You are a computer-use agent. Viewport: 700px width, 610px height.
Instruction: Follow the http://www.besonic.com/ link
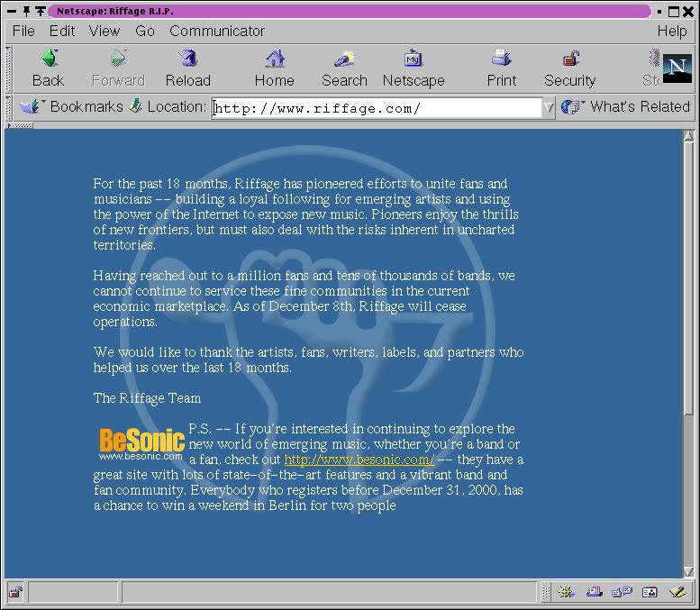click(x=359, y=459)
